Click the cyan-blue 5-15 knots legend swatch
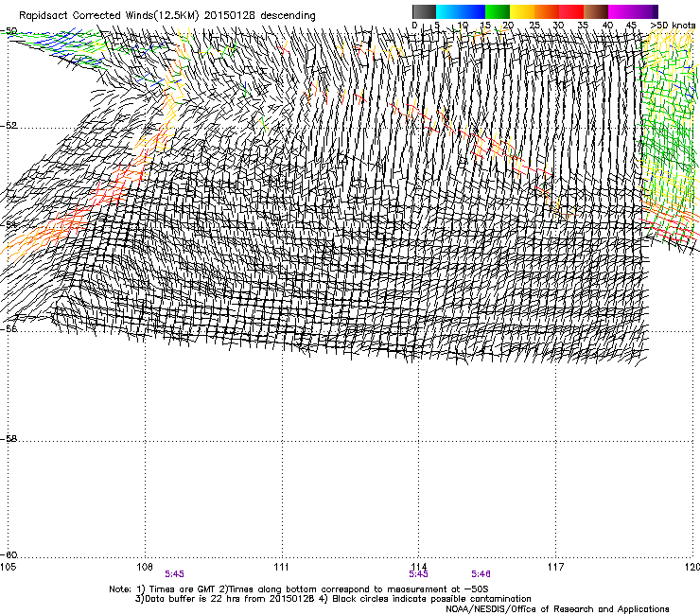 [x=461, y=11]
